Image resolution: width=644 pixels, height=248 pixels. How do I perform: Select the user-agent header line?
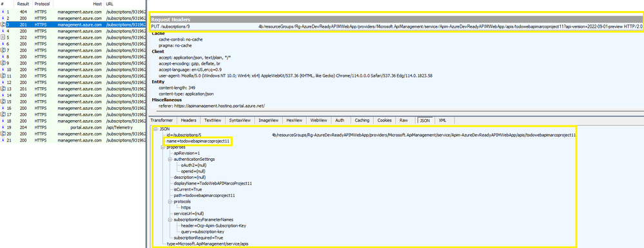(296, 76)
